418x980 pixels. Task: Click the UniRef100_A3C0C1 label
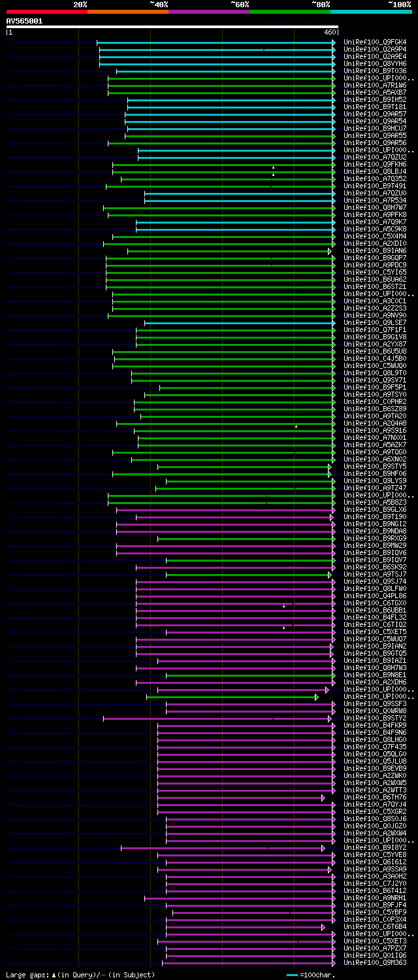click(x=375, y=301)
